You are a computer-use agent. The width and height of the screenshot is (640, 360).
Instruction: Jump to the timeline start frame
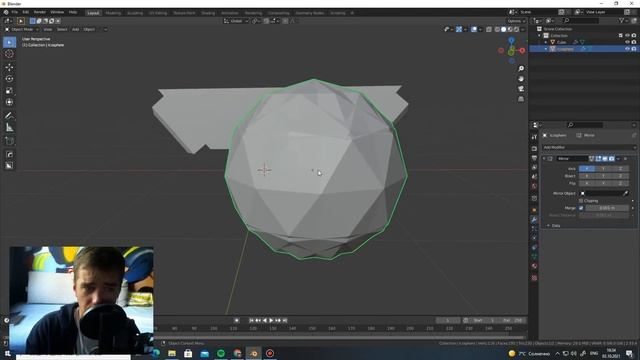251,320
